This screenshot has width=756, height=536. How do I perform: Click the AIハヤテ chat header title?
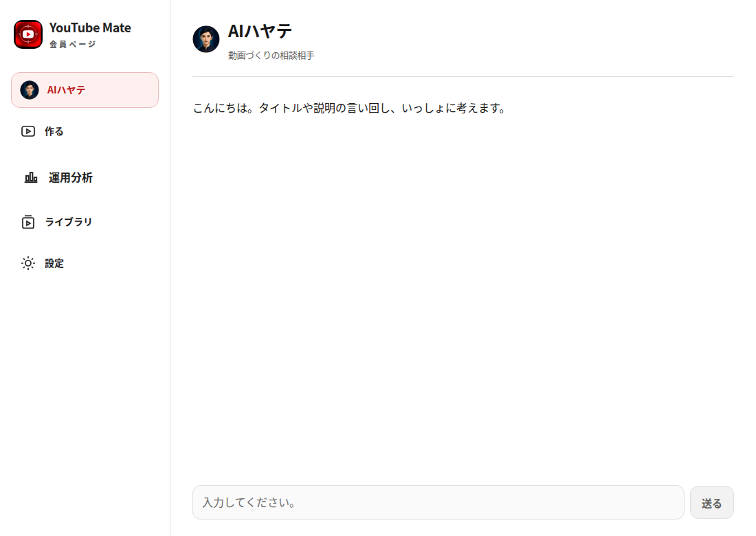click(260, 32)
